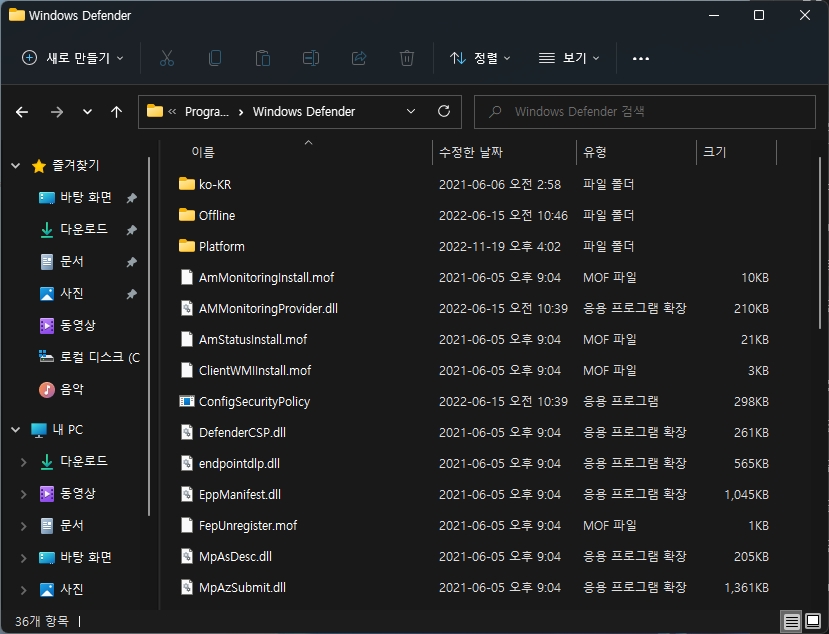The width and height of the screenshot is (829, 634).
Task: Click the Copy icon in toolbar
Action: (x=215, y=58)
